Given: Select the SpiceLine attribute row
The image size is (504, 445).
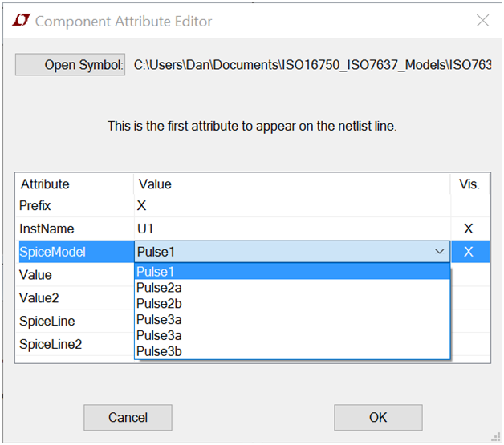Looking at the screenshot, I should click(75, 321).
